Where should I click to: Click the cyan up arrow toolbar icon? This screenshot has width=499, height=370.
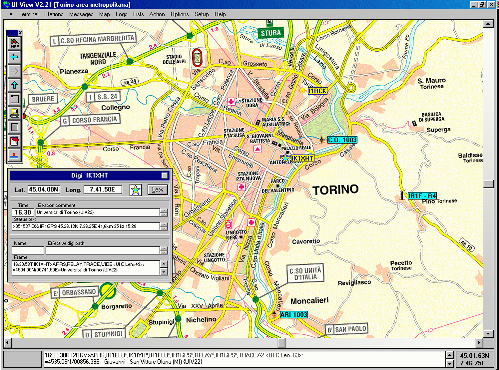(14, 85)
